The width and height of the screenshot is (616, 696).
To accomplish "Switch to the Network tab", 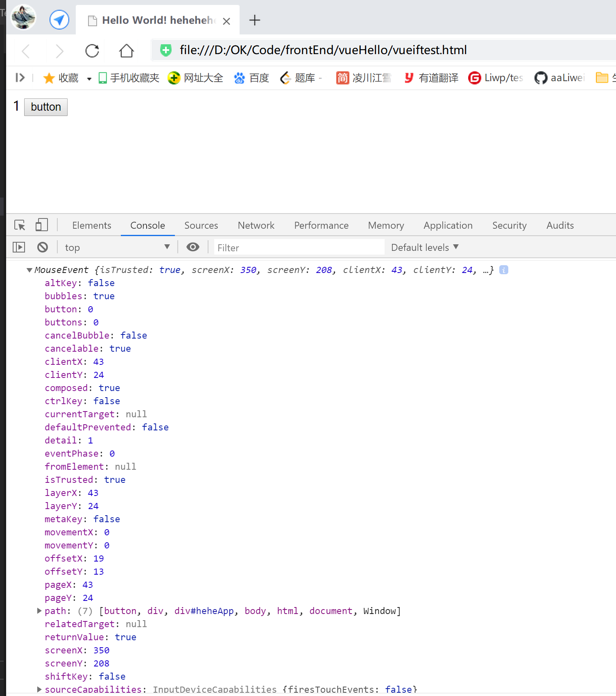I will 256,225.
